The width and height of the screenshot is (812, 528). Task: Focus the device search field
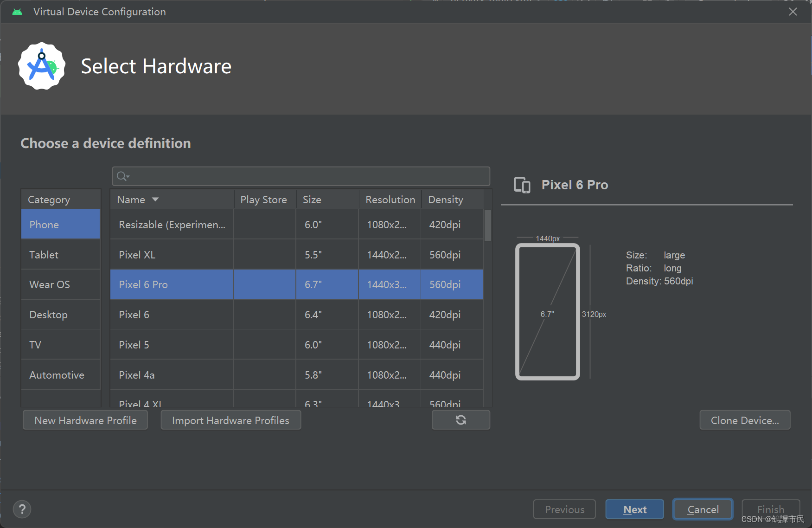[x=301, y=176]
